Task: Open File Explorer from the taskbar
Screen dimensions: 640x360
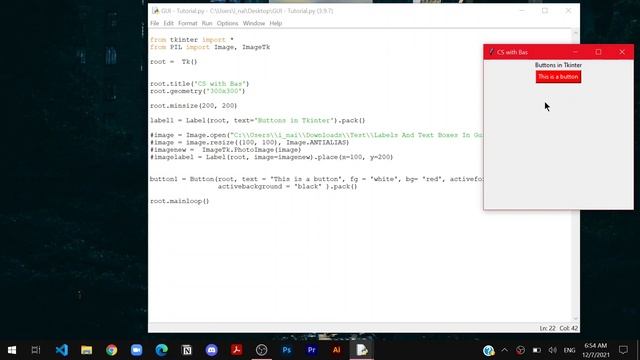Action: [x=87, y=350]
